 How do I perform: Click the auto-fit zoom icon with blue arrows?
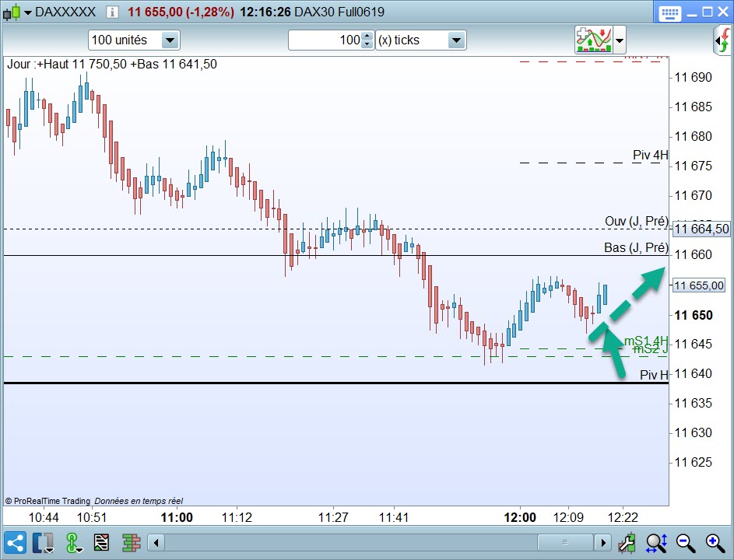point(656,543)
